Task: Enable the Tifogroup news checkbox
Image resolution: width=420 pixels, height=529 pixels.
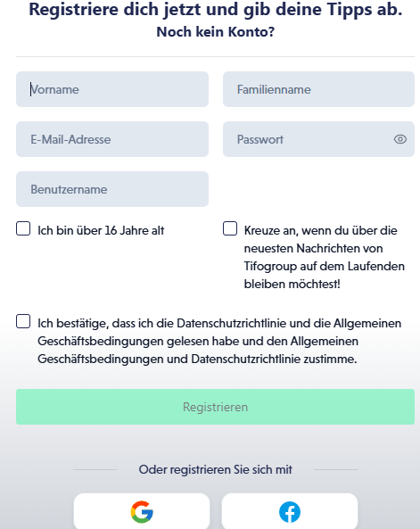Action: tap(230, 228)
